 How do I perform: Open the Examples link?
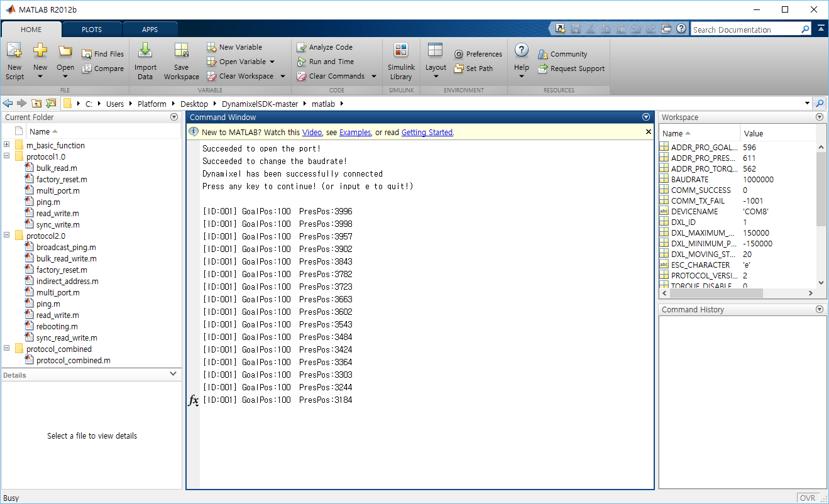(355, 132)
